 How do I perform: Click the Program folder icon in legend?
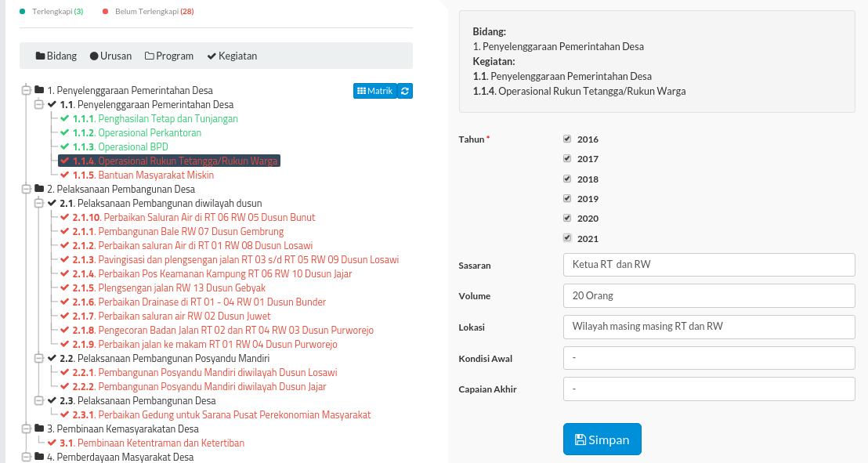(150, 56)
